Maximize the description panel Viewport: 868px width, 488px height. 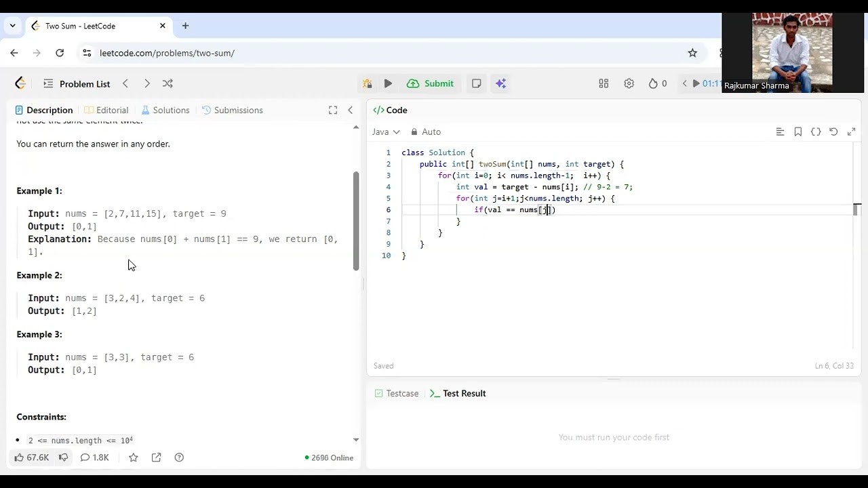[333, 110]
